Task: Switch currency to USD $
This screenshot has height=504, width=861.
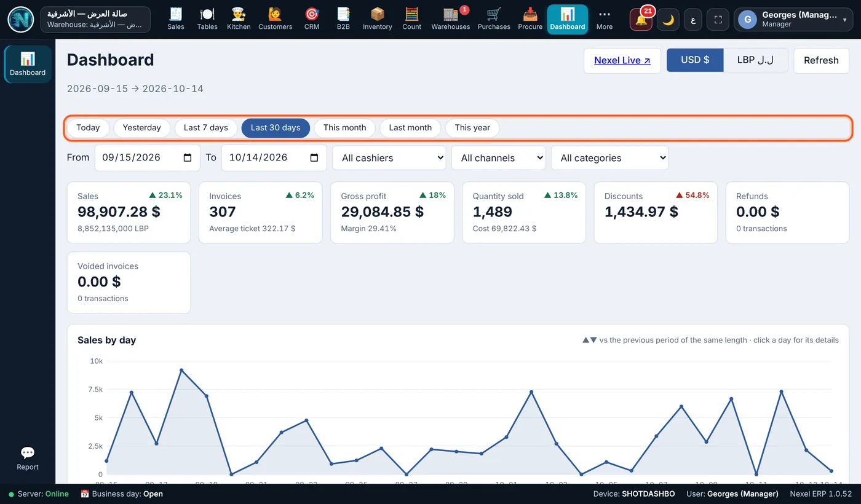Action: coord(695,60)
